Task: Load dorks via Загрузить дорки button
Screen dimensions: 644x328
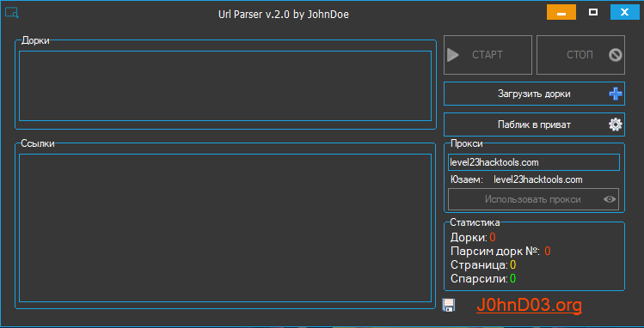Action: pos(534,94)
